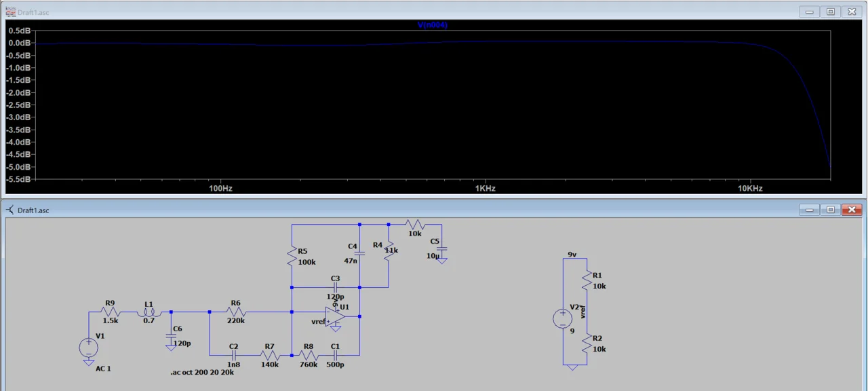Select the capacitor C5 10µ symbol

[x=441, y=252]
